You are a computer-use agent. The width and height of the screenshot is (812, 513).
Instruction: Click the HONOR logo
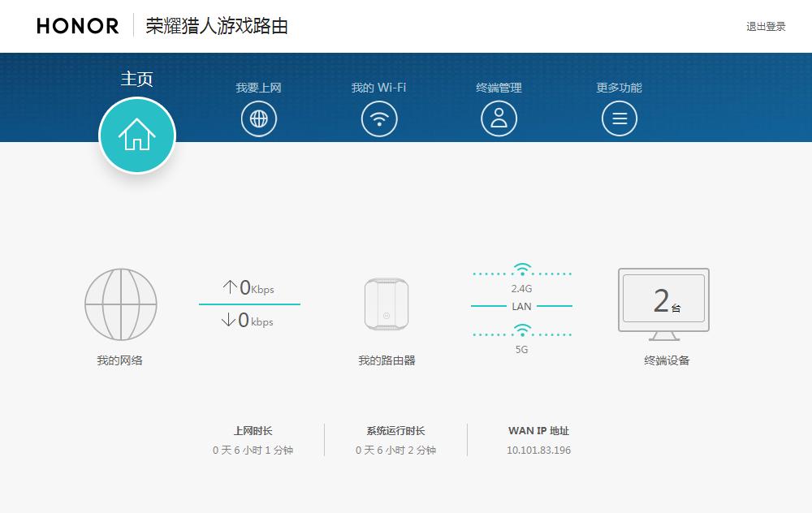(76, 25)
